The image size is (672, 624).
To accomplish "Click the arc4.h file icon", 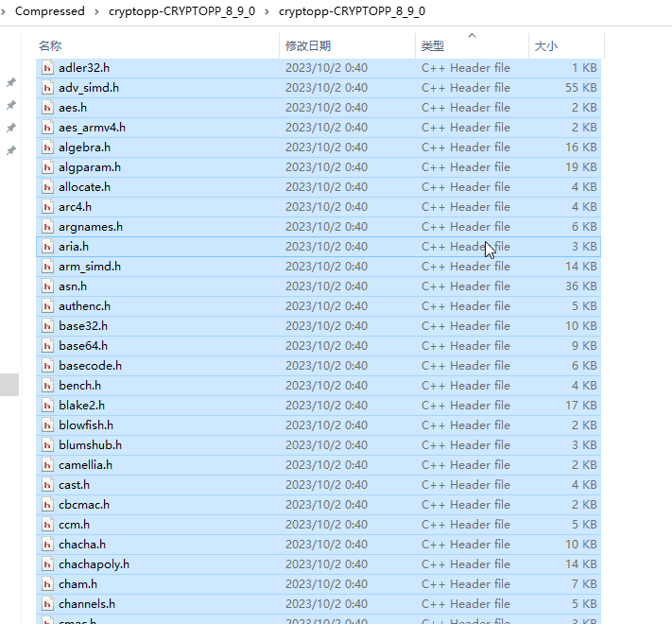I will pos(47,207).
